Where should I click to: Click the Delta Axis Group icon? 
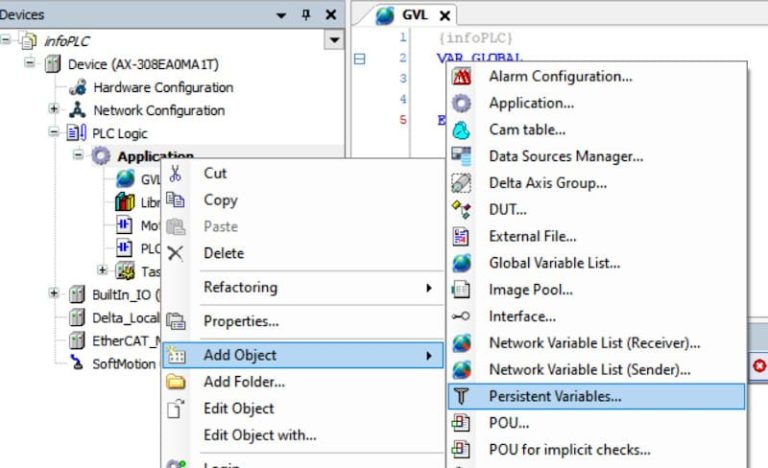point(461,183)
